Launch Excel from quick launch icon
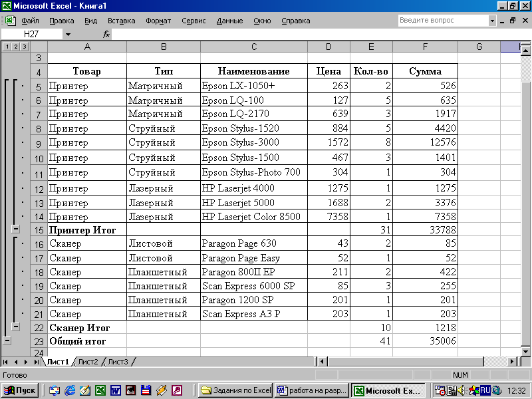The width and height of the screenshot is (532, 399). [100, 390]
